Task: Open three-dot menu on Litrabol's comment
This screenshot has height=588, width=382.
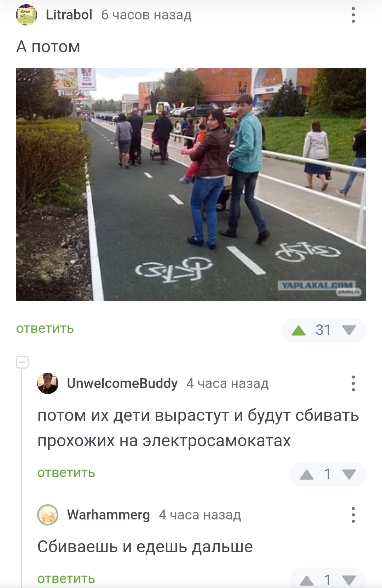Action: pos(353,15)
